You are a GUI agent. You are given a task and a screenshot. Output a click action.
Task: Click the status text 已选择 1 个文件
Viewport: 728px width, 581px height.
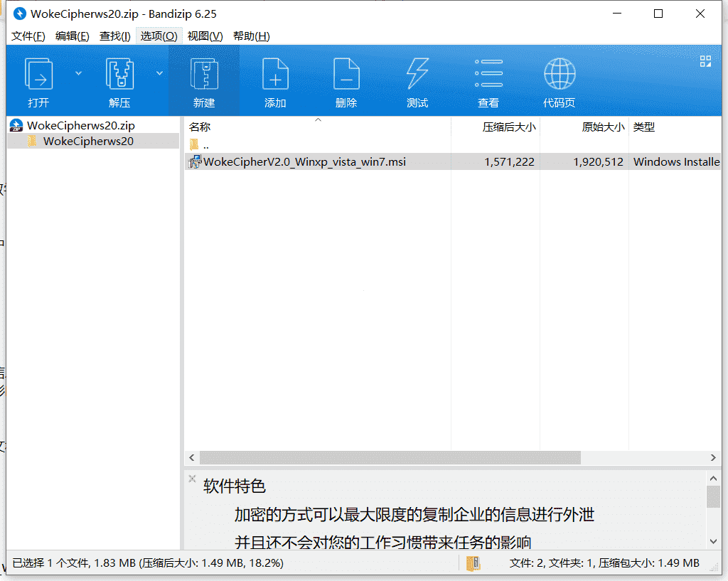point(51,563)
